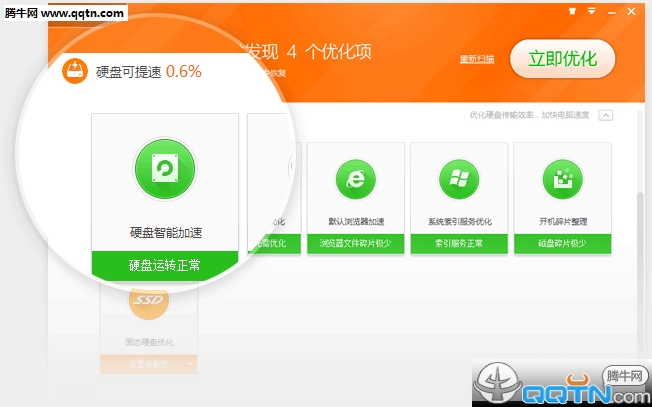Click the 系统索引服务优化 label
Viewport: 652px width, 407px height.
(x=459, y=222)
